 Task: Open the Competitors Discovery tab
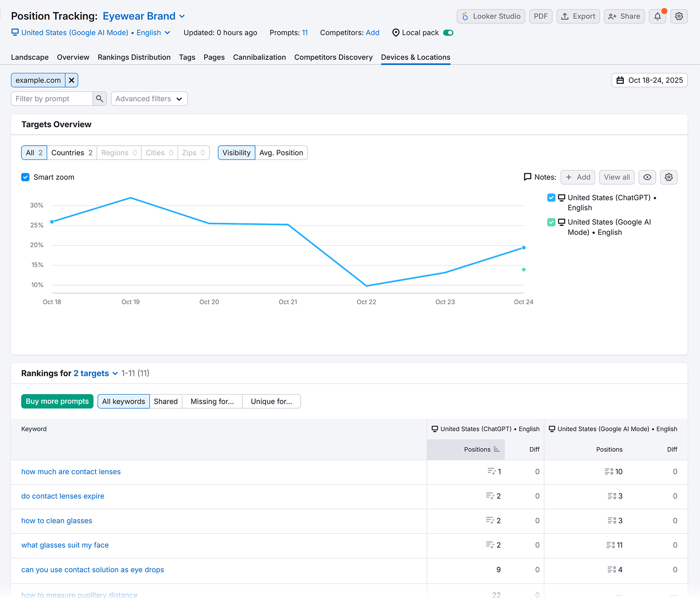coord(333,57)
